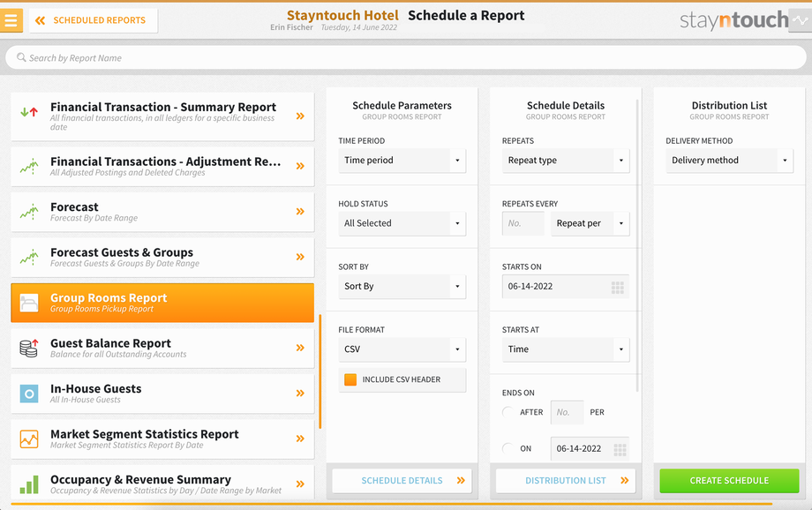
Task: Click the user name Erin Fischer
Action: click(x=291, y=27)
